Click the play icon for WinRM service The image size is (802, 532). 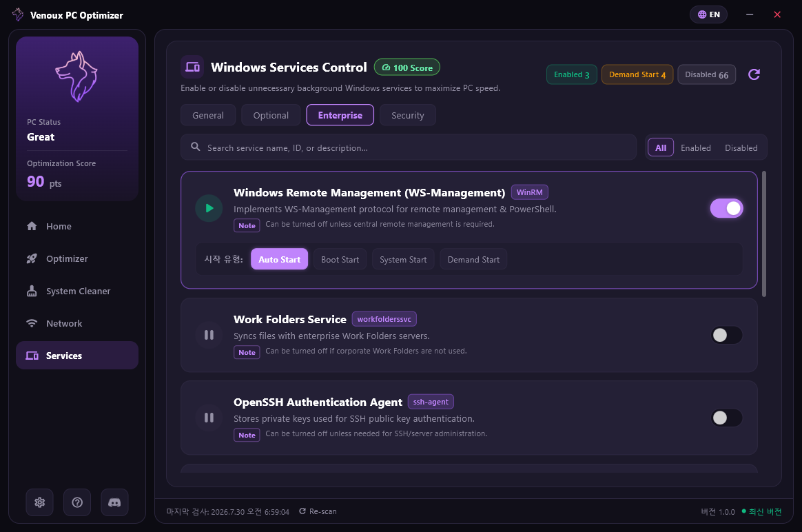click(x=209, y=208)
